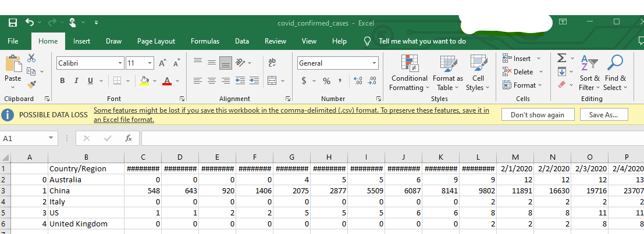Screen dimensions: 644x234
Task: Click the Save icon in title bar
Action: click(13, 23)
